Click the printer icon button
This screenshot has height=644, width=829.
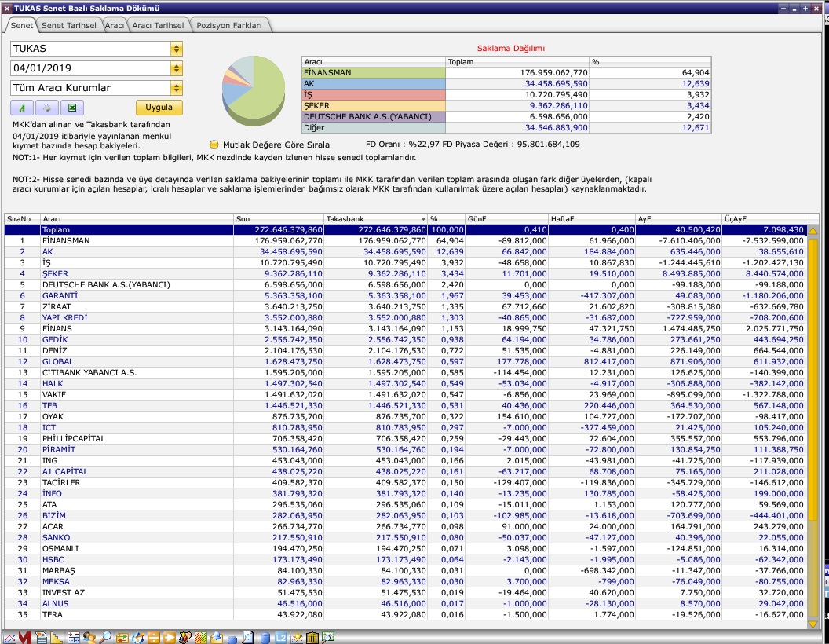[x=47, y=108]
